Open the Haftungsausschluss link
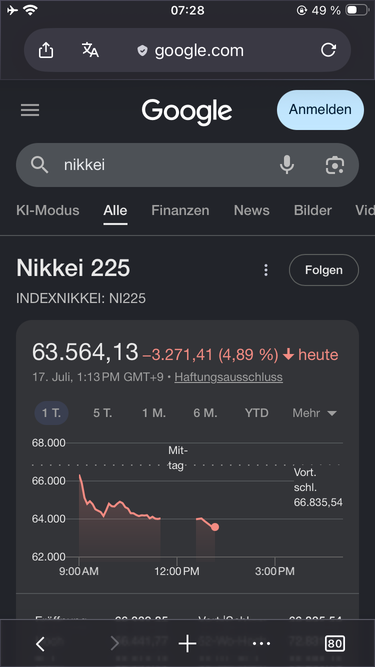 (229, 377)
